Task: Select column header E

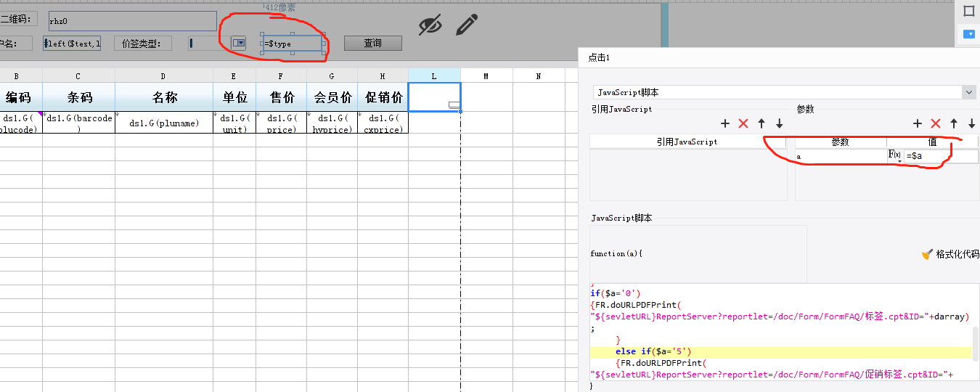Action: [234, 75]
